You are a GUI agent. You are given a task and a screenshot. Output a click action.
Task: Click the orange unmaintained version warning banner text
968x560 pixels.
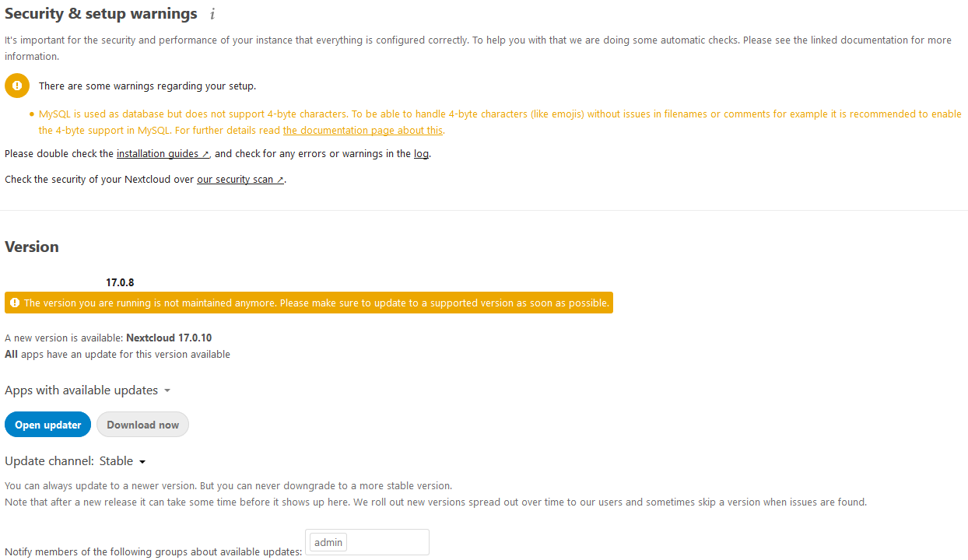pyautogui.click(x=317, y=303)
